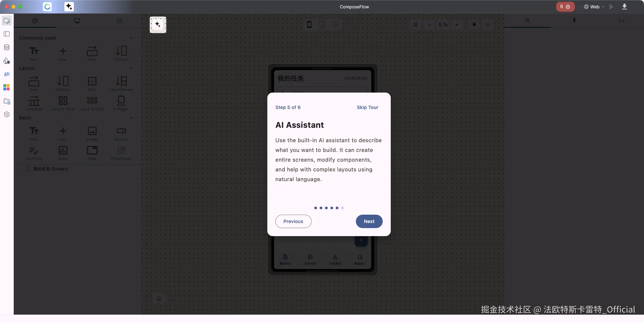Click the download project icon
644x323 pixels.
[625, 7]
